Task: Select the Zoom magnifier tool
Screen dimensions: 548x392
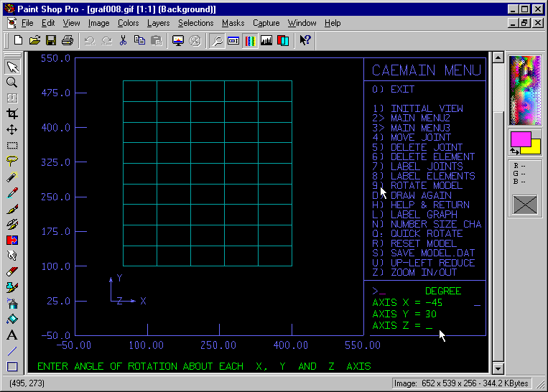Action: [x=11, y=83]
